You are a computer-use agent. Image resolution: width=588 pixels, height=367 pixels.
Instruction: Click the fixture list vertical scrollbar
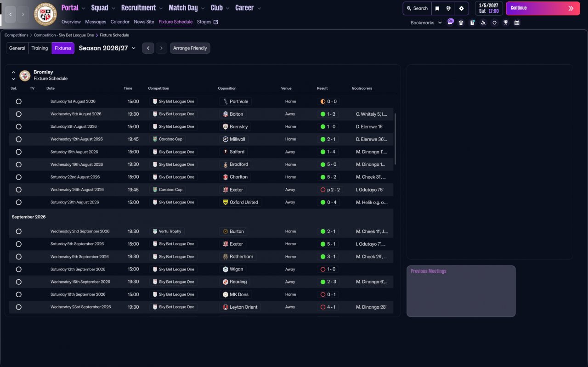click(x=395, y=139)
